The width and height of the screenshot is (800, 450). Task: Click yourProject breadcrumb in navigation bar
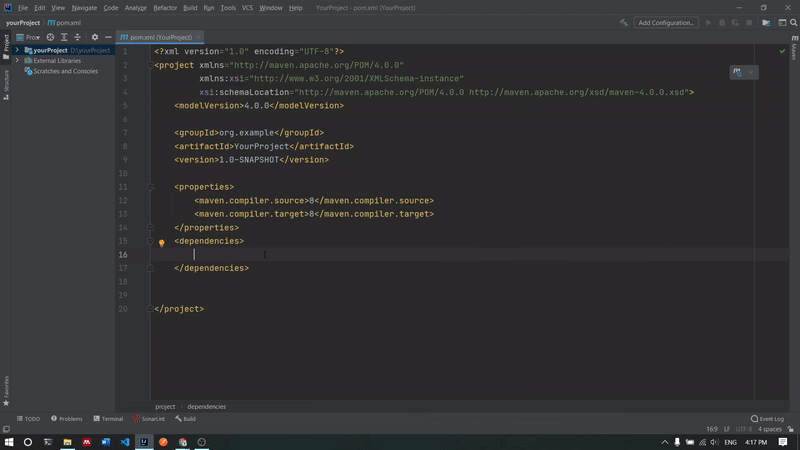tap(23, 22)
